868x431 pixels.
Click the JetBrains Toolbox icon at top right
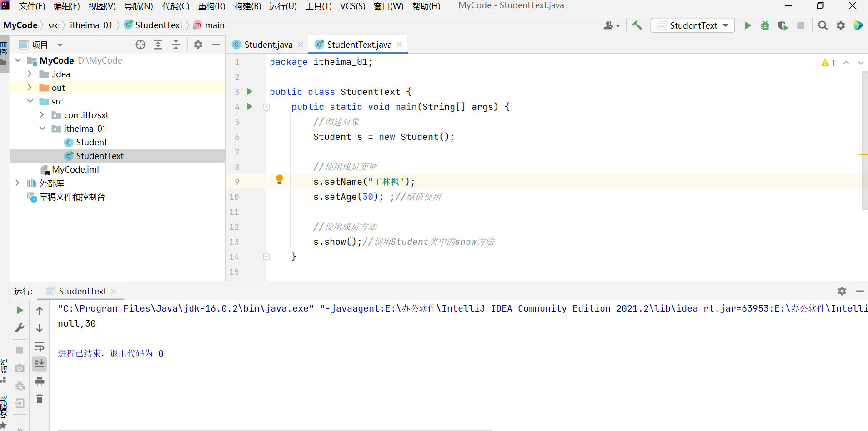[x=858, y=25]
